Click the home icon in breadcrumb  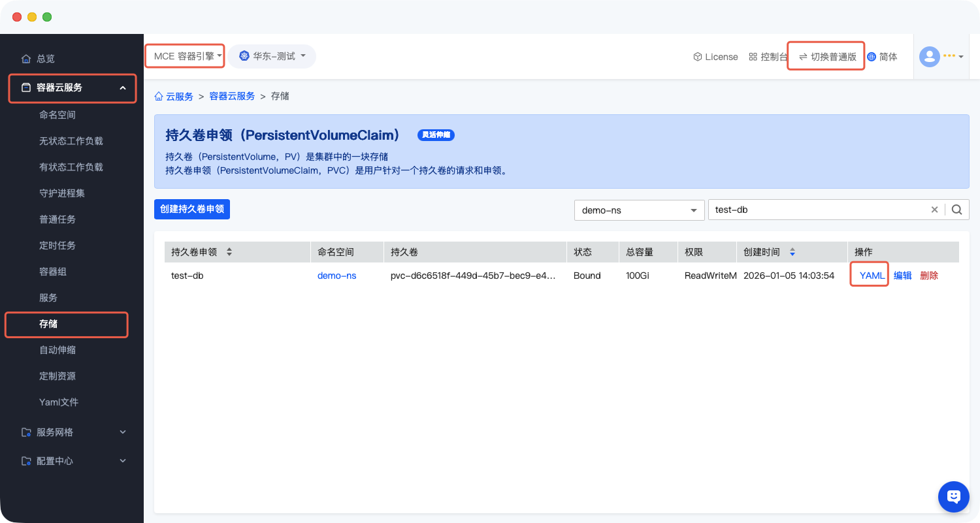point(159,96)
